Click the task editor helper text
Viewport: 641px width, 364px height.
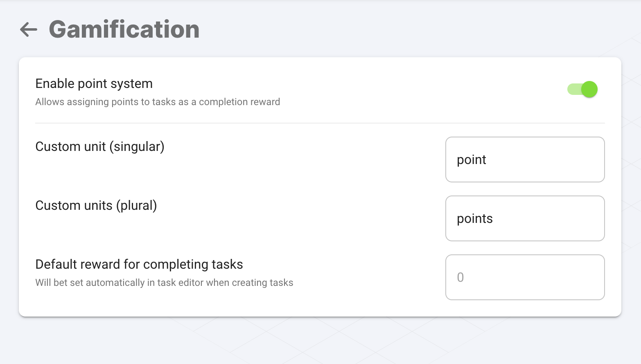click(x=164, y=282)
